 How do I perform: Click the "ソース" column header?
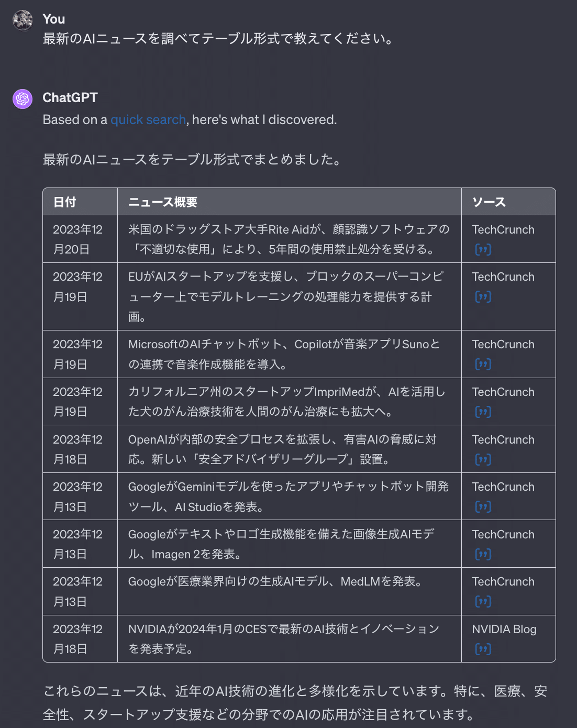coord(489,202)
